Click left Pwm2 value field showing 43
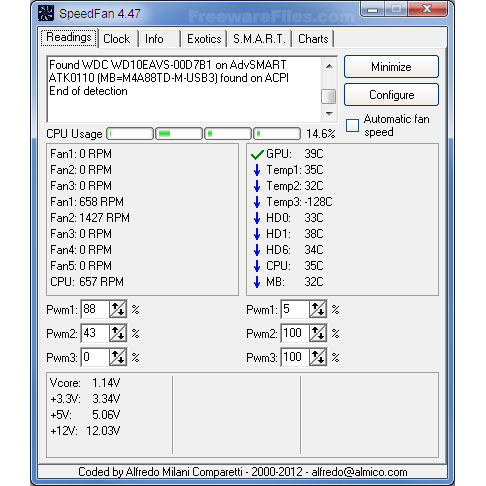 (x=95, y=334)
